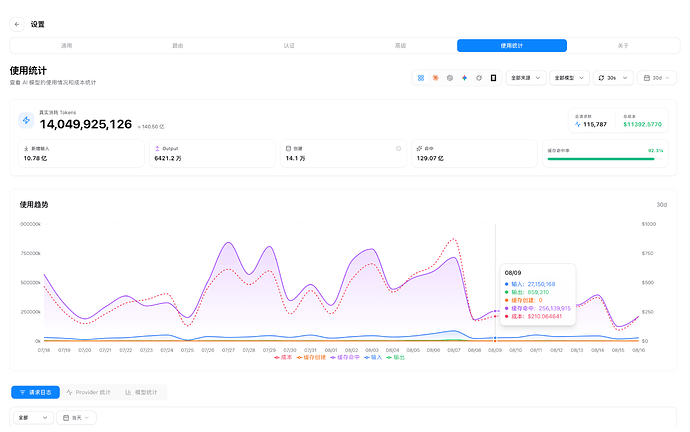Select the orange Claude filter icon
This screenshot has width=690, height=432.
435,78
